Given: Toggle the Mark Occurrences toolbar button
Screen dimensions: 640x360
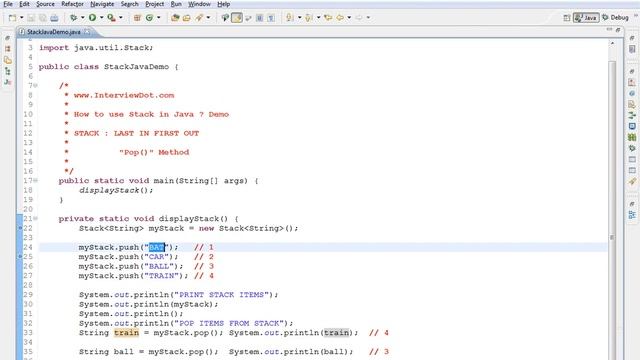Looking at the screenshot, I should [237, 18].
